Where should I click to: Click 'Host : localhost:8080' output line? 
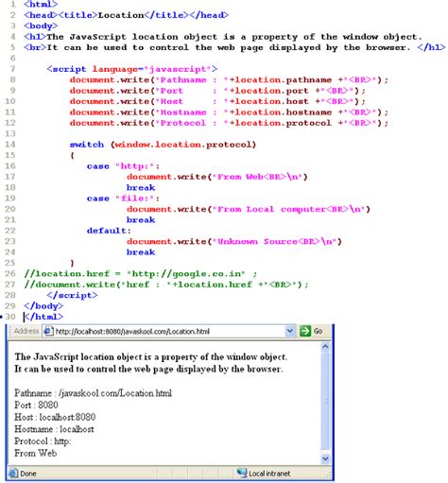tap(55, 417)
